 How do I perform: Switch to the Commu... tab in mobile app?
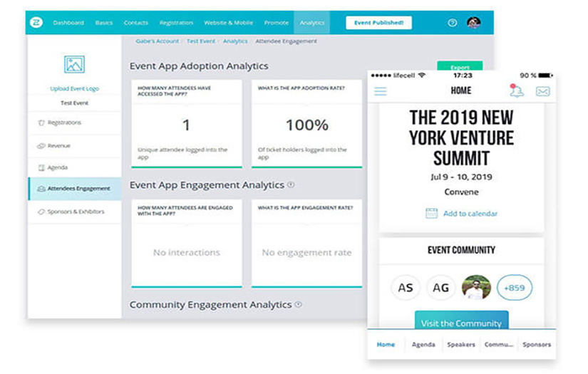tap(499, 344)
